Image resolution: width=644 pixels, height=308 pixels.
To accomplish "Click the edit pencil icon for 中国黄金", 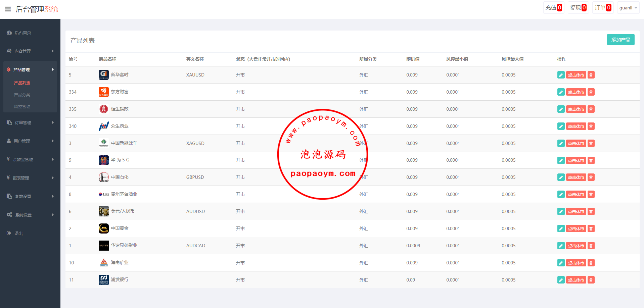I will (x=561, y=228).
